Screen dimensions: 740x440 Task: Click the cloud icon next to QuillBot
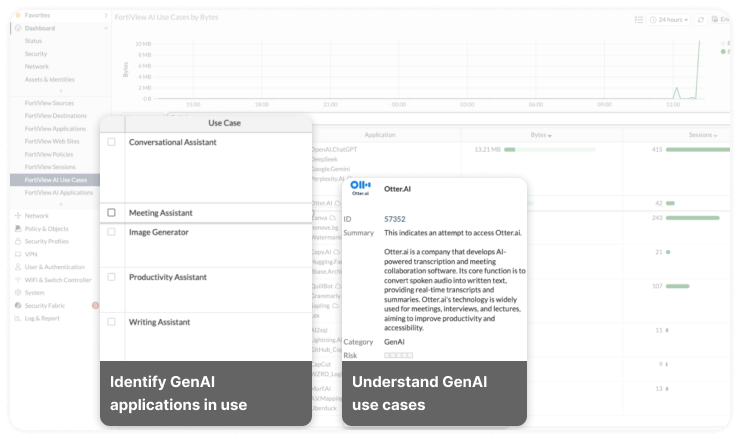point(338,286)
